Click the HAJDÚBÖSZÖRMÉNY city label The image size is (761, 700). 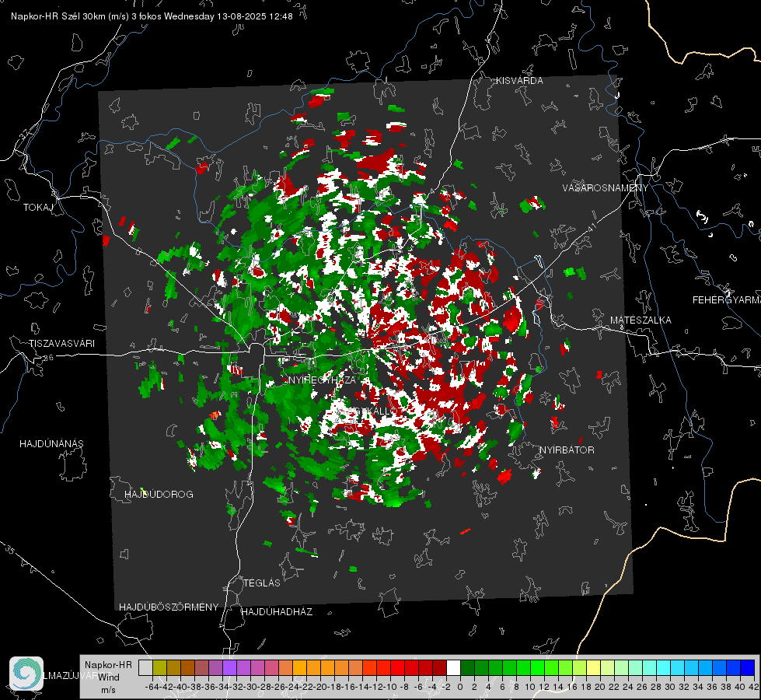169,607
